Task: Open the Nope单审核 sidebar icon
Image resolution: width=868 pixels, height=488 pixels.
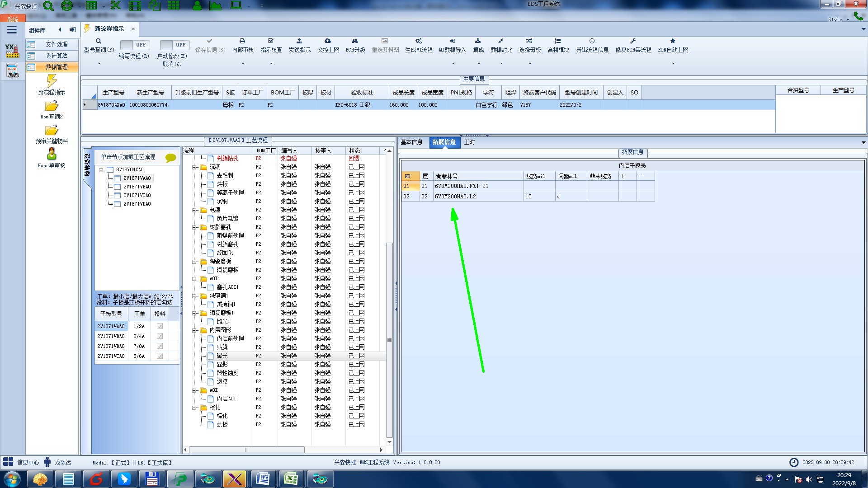Action: coord(52,155)
